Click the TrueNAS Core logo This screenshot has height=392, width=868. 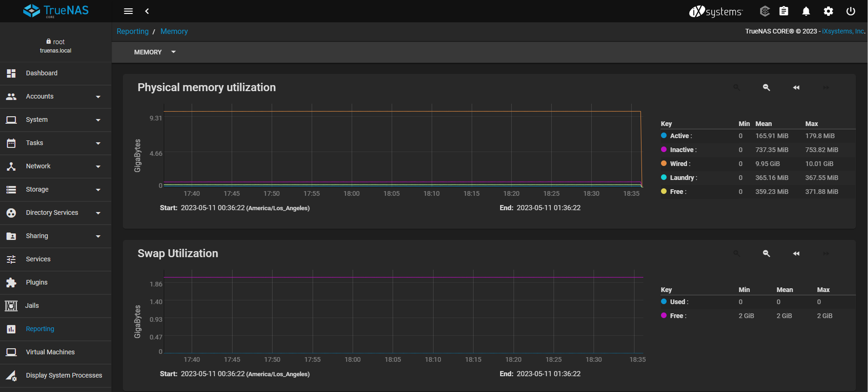point(56,11)
